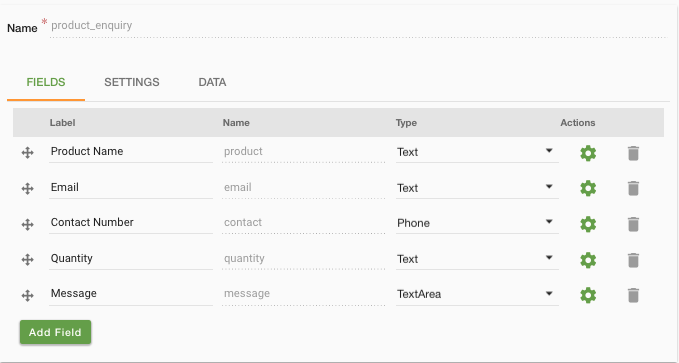Click the move handle for Email row
Screen dimensions: 679x363
click(28, 188)
